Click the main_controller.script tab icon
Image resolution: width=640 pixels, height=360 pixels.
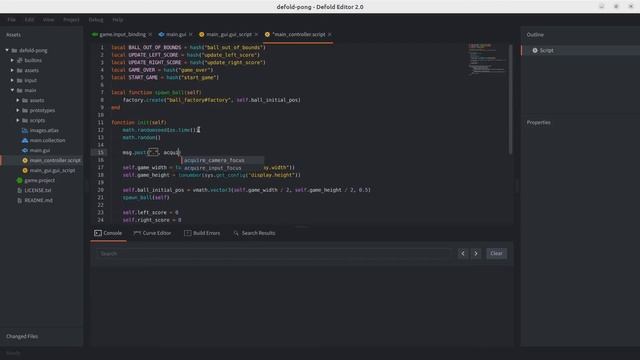(x=267, y=35)
